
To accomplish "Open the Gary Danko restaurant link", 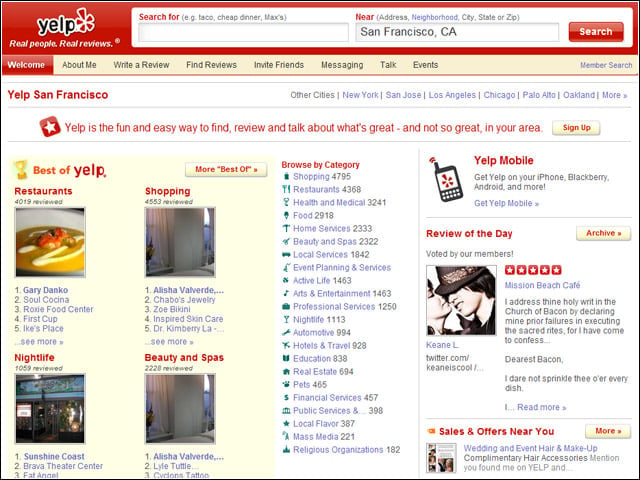I will tap(46, 290).
